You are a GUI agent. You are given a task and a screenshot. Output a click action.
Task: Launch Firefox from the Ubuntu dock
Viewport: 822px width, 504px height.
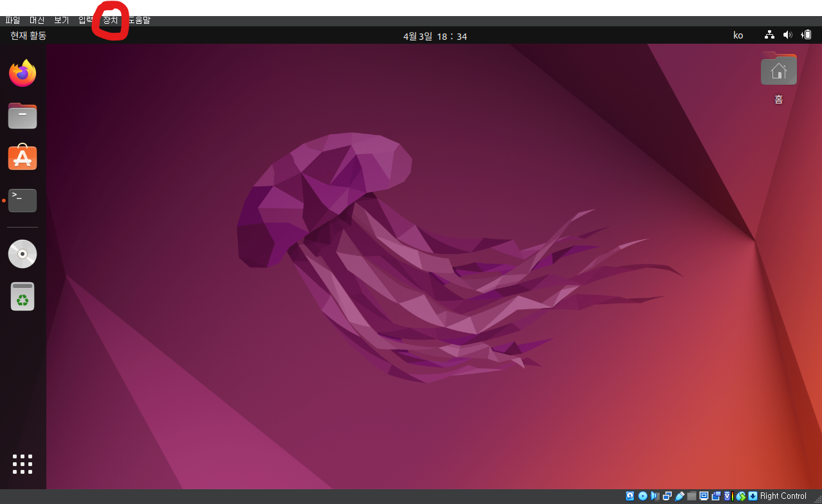(23, 73)
